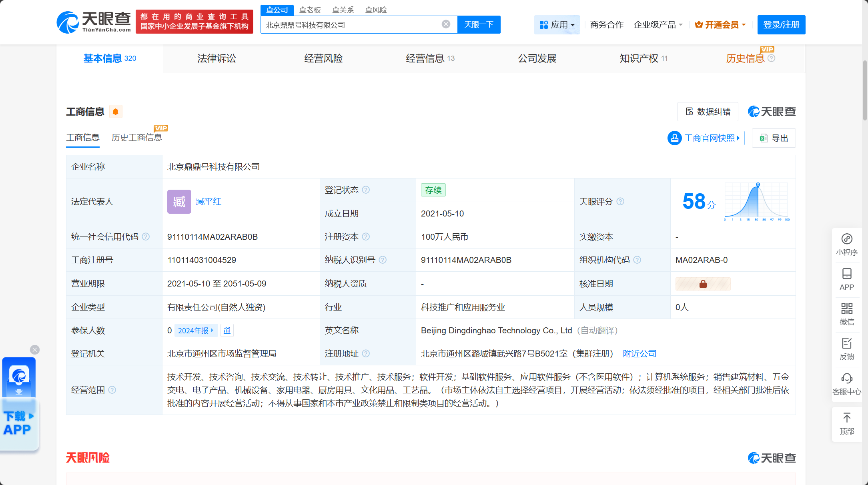Open the 开通会员 dropdown
868x485 pixels.
720,25
